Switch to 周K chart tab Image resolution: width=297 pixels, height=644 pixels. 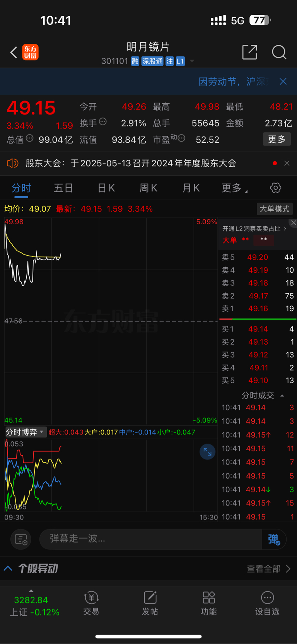pos(148,188)
